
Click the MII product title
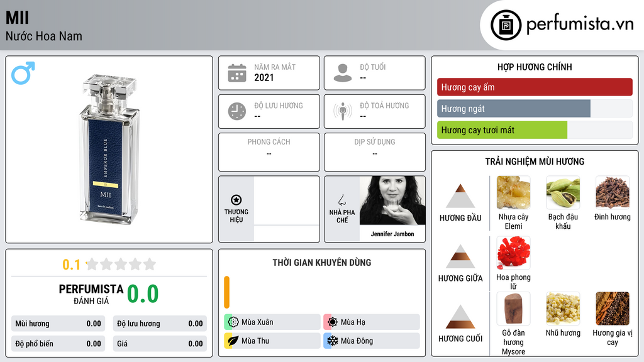(17, 18)
